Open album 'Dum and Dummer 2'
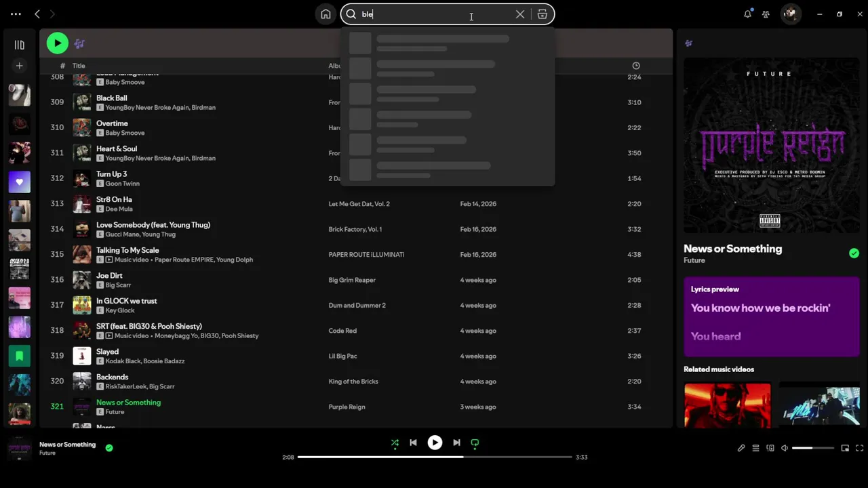The image size is (868, 488). [357, 306]
